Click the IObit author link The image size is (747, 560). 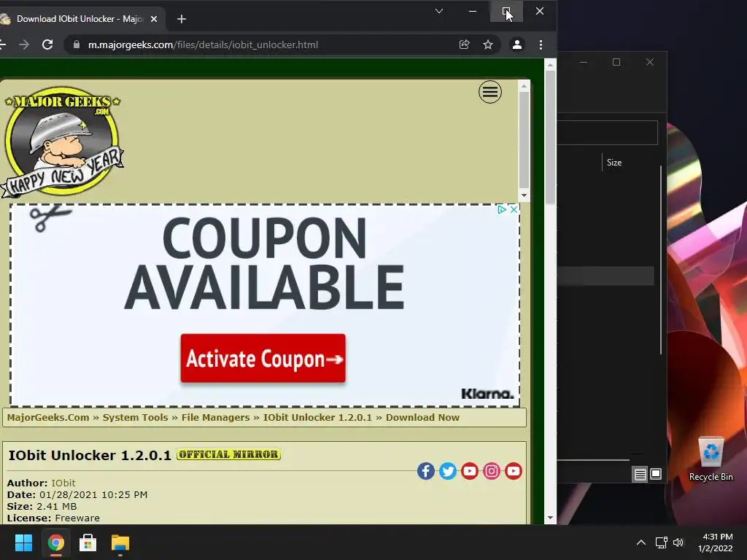coord(63,483)
